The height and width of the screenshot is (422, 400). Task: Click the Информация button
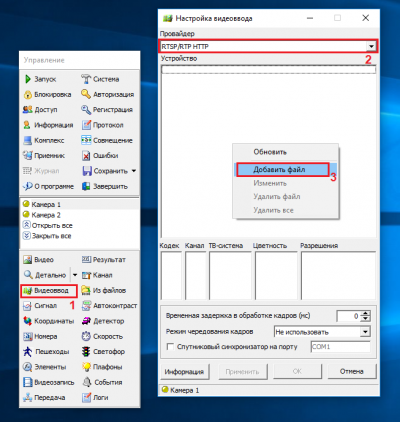pos(184,371)
